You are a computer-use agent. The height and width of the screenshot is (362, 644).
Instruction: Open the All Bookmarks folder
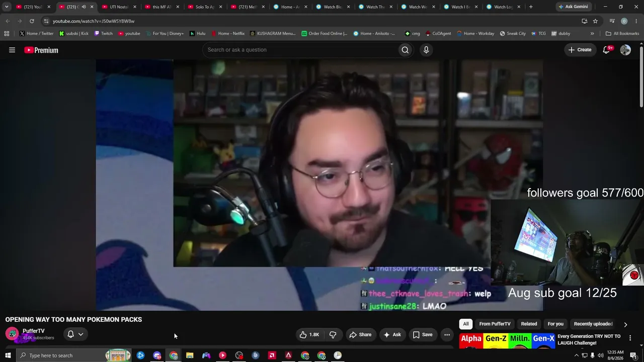pos(622,34)
